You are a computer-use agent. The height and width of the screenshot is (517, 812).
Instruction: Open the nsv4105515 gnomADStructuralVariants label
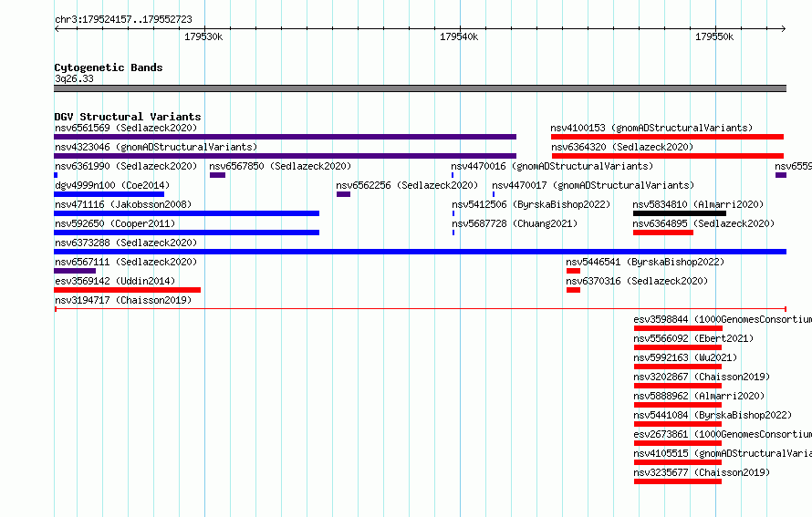723,453
